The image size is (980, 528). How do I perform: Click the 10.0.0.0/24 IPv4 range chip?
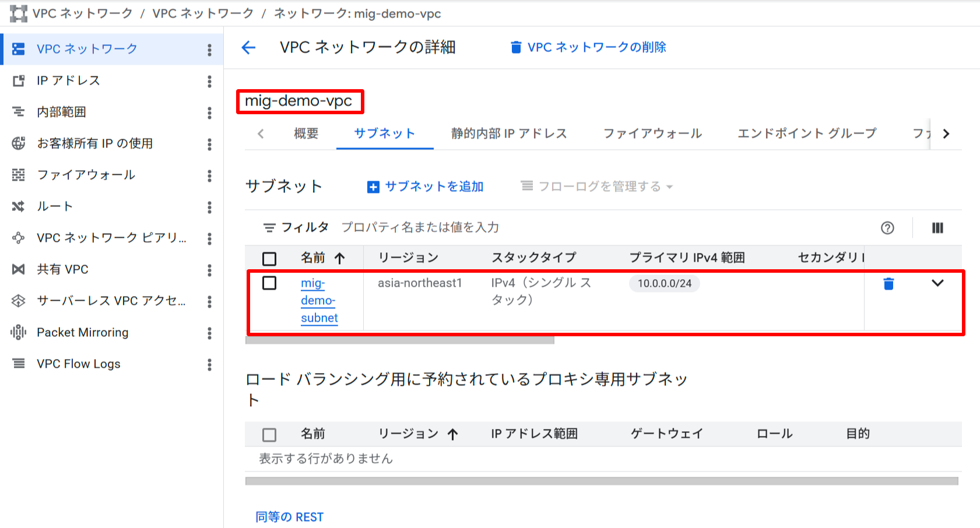pos(665,283)
